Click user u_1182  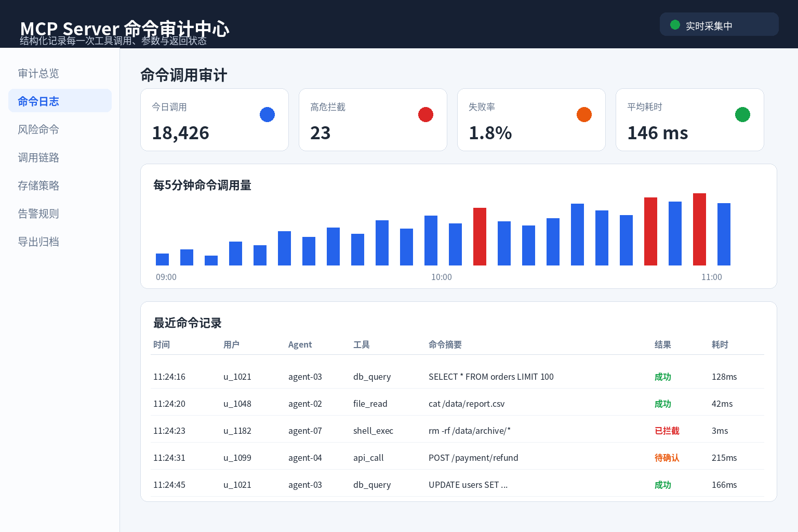237,431
